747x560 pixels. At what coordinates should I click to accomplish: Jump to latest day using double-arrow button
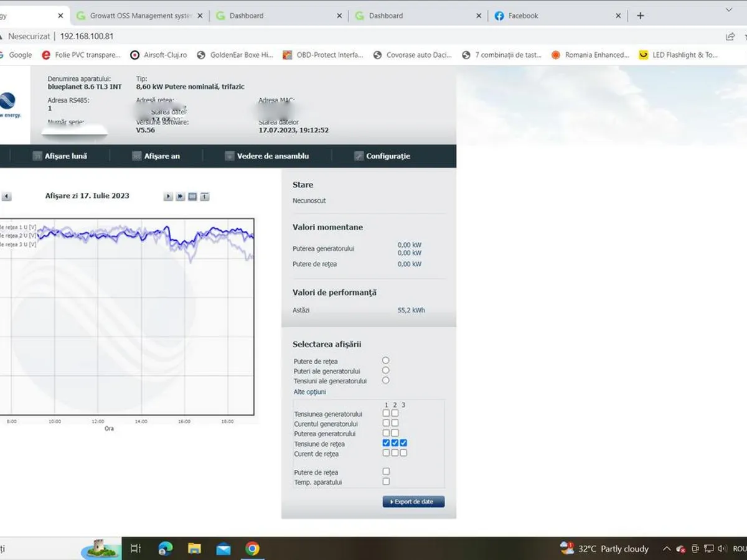[180, 197]
